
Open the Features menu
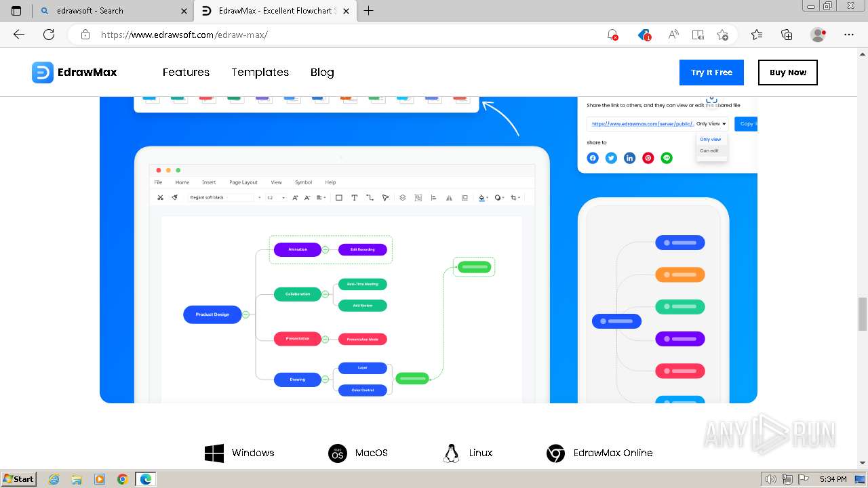coord(186,73)
